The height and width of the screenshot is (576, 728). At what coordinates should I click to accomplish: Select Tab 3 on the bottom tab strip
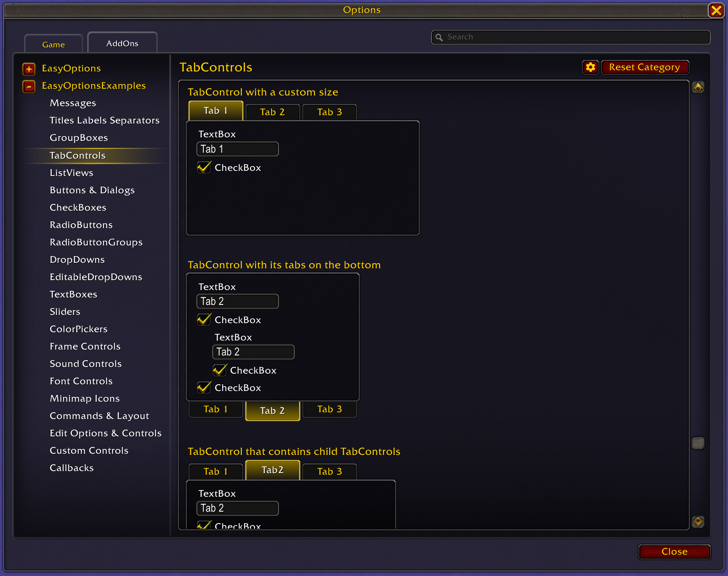[330, 409]
